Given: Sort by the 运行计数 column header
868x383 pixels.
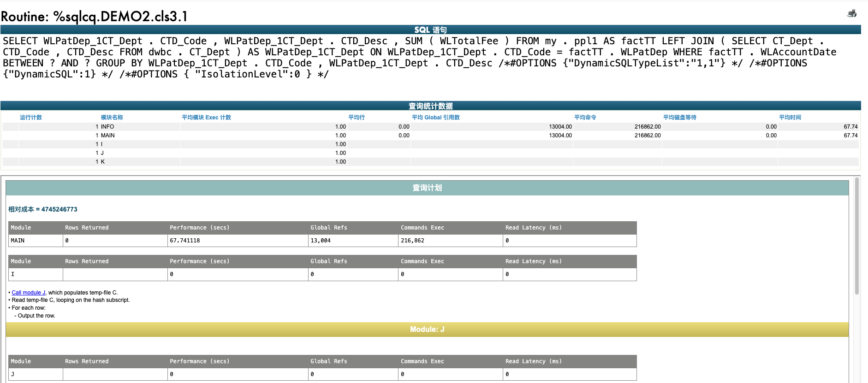Looking at the screenshot, I should click(x=31, y=118).
